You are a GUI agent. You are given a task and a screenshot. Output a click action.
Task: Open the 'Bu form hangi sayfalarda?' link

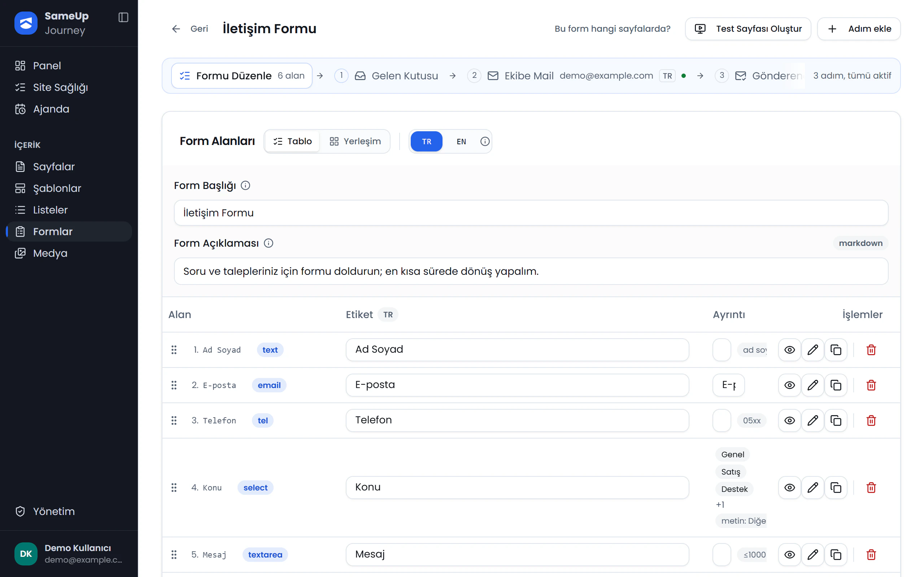click(612, 28)
